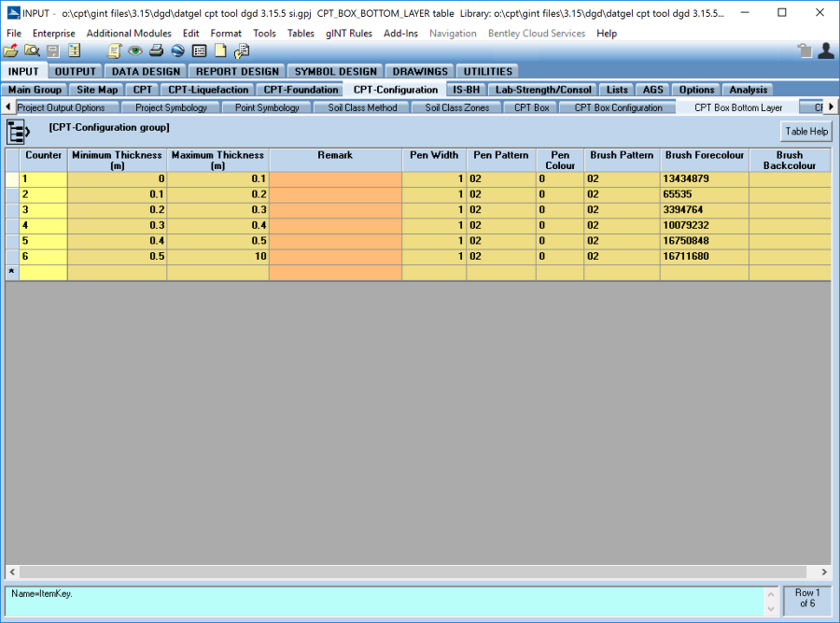Open the CPT-Liquefaction group tab
Viewport: 840px width, 623px height.
click(208, 90)
